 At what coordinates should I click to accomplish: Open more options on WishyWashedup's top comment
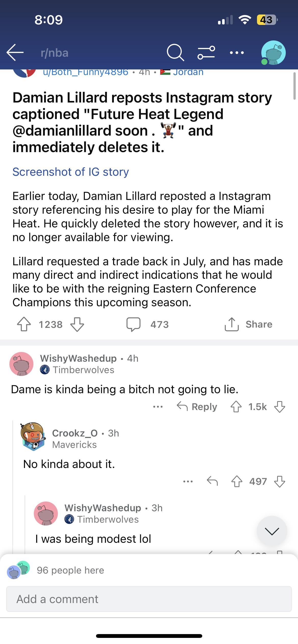point(158,407)
